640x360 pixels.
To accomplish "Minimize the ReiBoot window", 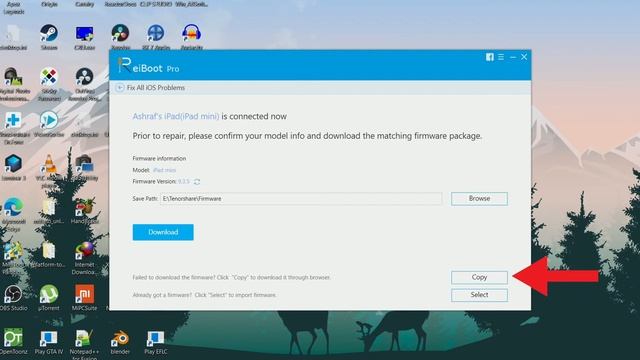I will point(513,57).
